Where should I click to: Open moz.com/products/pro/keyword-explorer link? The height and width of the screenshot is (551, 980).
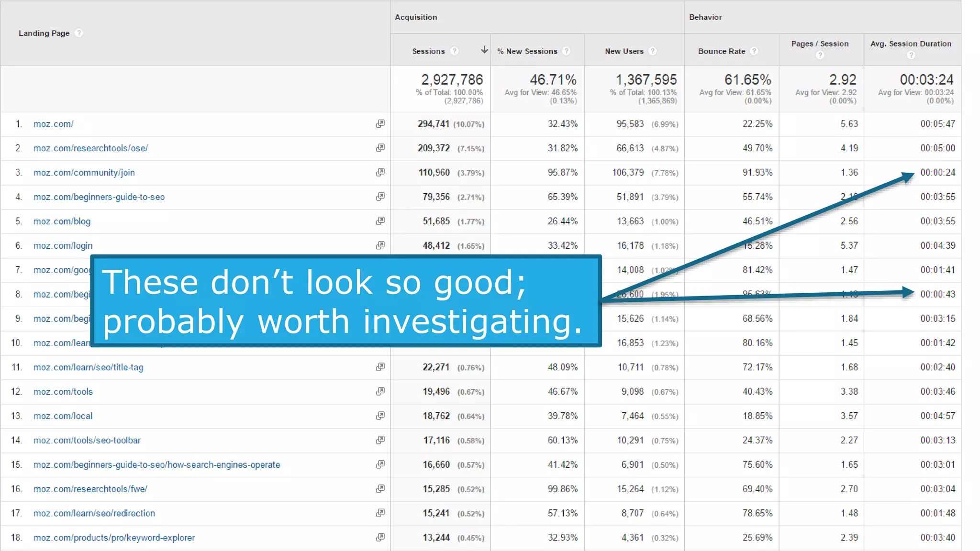click(114, 538)
